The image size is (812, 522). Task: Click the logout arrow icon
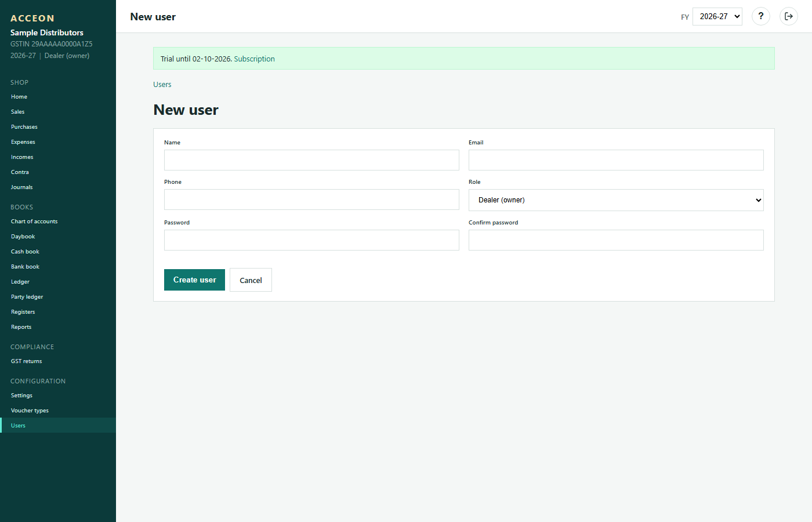pos(789,16)
